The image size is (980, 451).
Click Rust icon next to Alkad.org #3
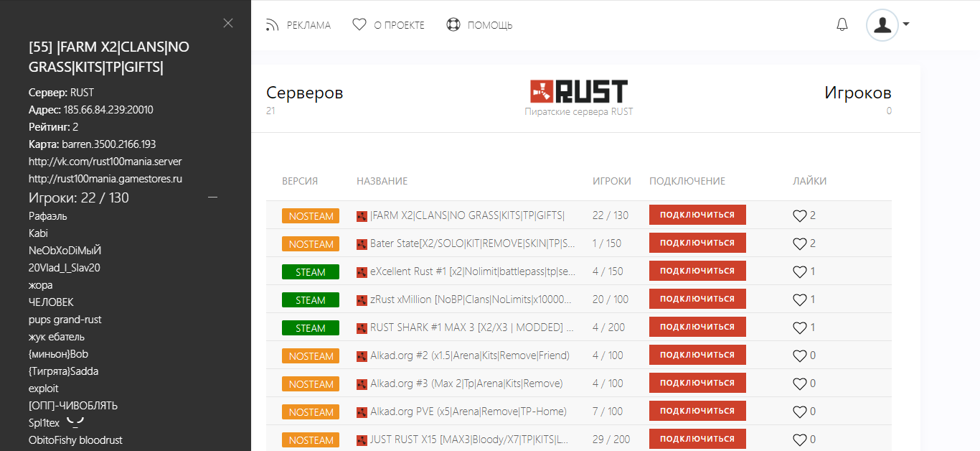(x=362, y=383)
